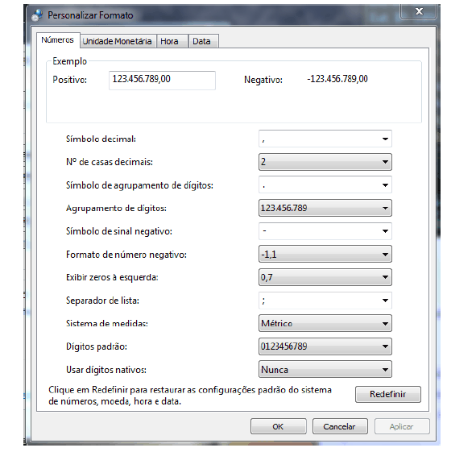Screen dimensions: 476x452
Task: Switch to the Unidade Monetária tab
Action: [117, 41]
